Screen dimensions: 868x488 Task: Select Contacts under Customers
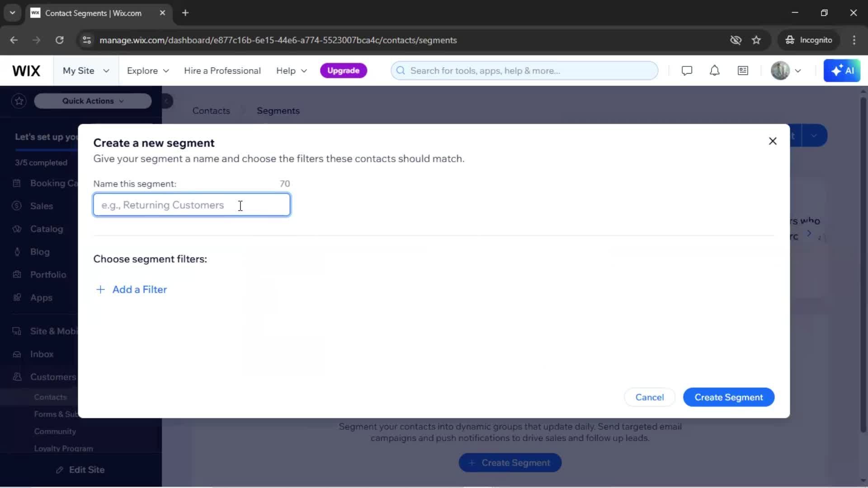pos(50,397)
